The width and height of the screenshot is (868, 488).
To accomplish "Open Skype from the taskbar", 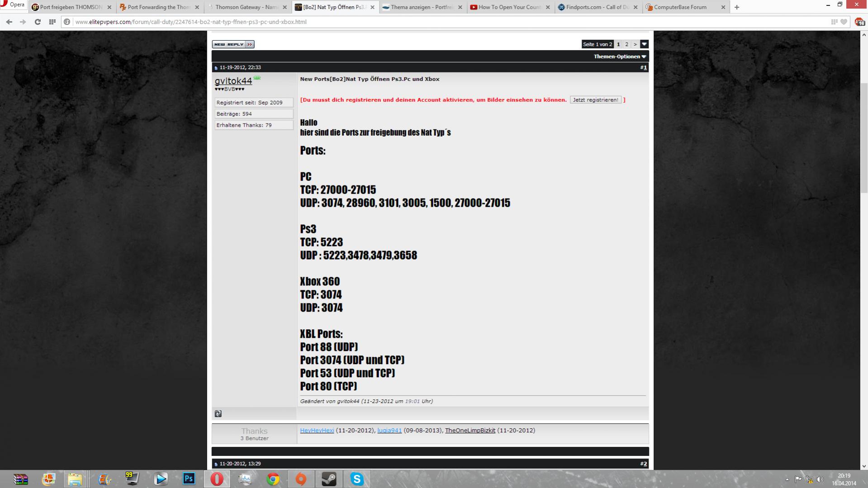I will click(x=357, y=479).
